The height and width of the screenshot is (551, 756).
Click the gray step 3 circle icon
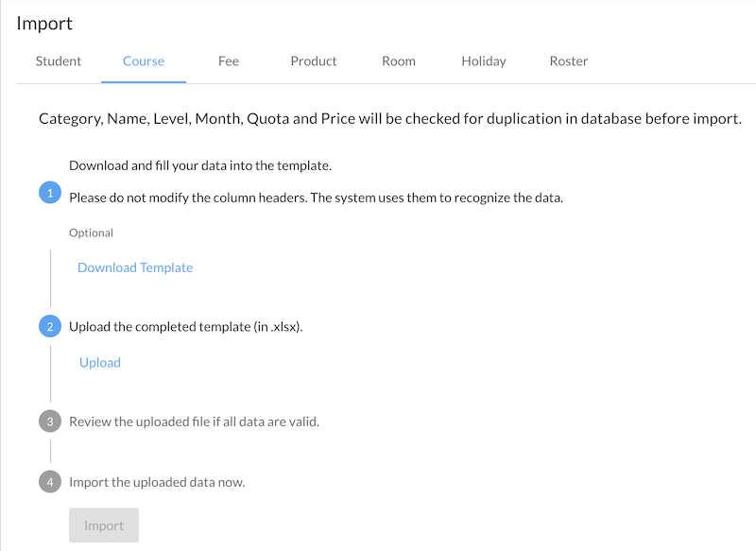(x=50, y=422)
